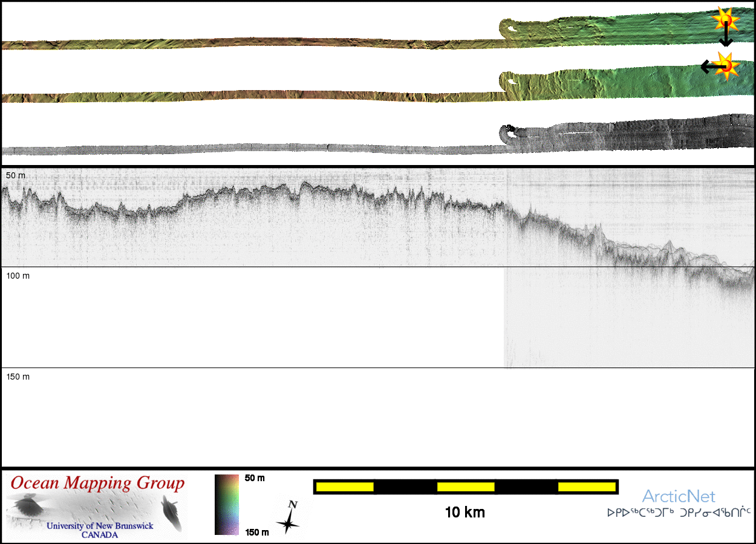Click the ray-shaped image left of the logo banner

pyautogui.click(x=26, y=505)
